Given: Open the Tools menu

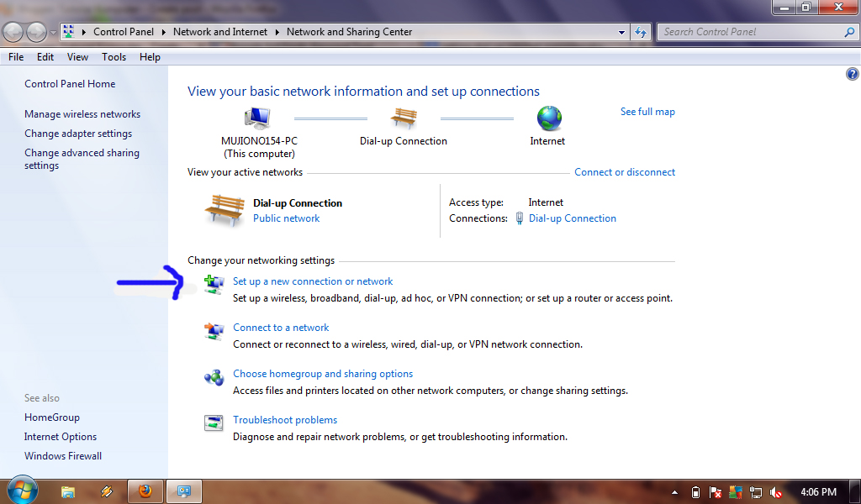Looking at the screenshot, I should (x=114, y=56).
